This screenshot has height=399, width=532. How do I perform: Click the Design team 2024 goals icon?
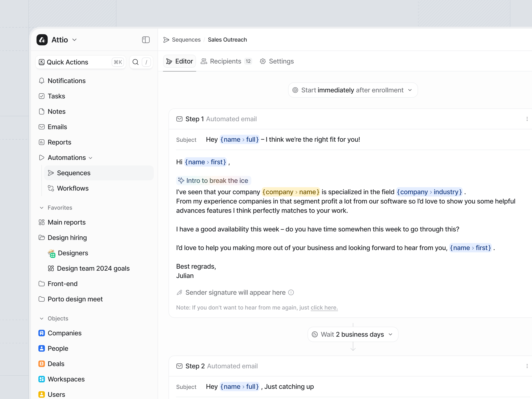[51, 268]
